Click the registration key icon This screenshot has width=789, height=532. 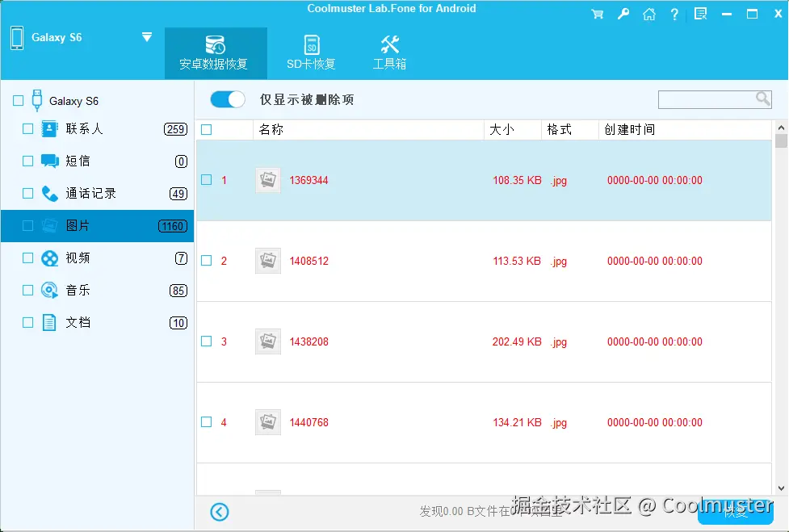click(x=623, y=14)
